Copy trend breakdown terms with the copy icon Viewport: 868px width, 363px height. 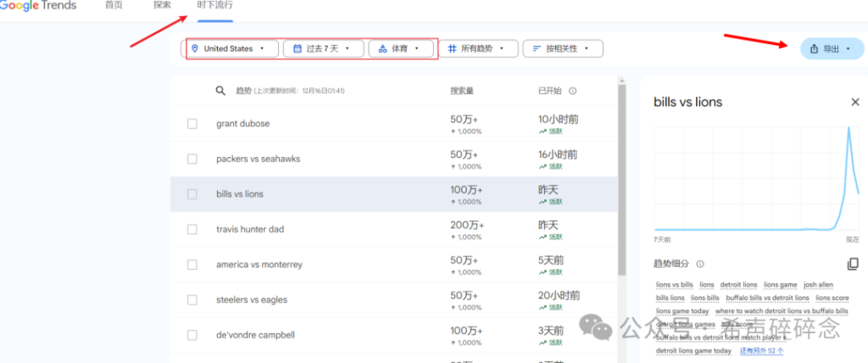coord(853,265)
